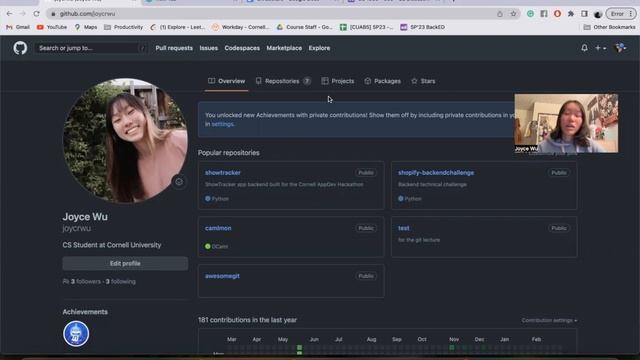The image size is (640, 360).
Task: Bookmark this page with star icon
Action: click(513, 13)
